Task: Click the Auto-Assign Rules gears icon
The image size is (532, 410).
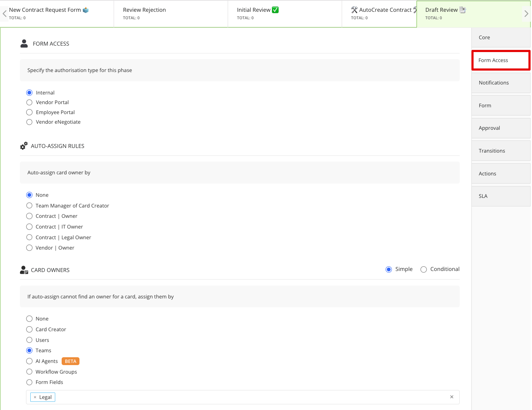Action: pyautogui.click(x=24, y=146)
